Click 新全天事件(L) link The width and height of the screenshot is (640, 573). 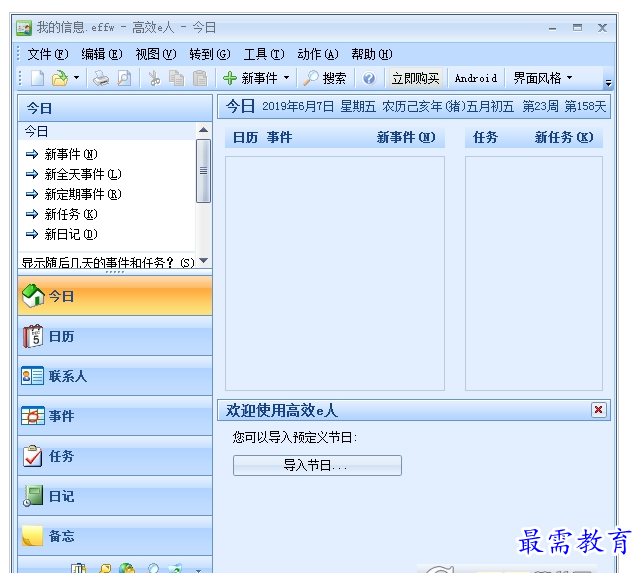click(x=83, y=174)
